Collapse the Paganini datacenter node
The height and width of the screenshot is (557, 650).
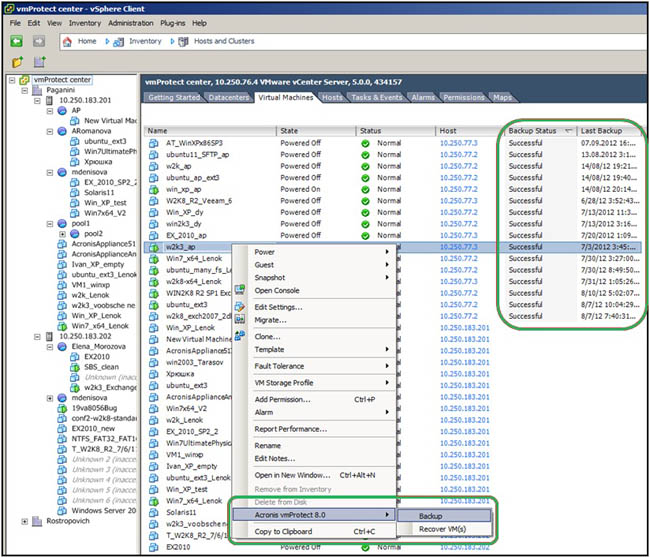[25, 90]
